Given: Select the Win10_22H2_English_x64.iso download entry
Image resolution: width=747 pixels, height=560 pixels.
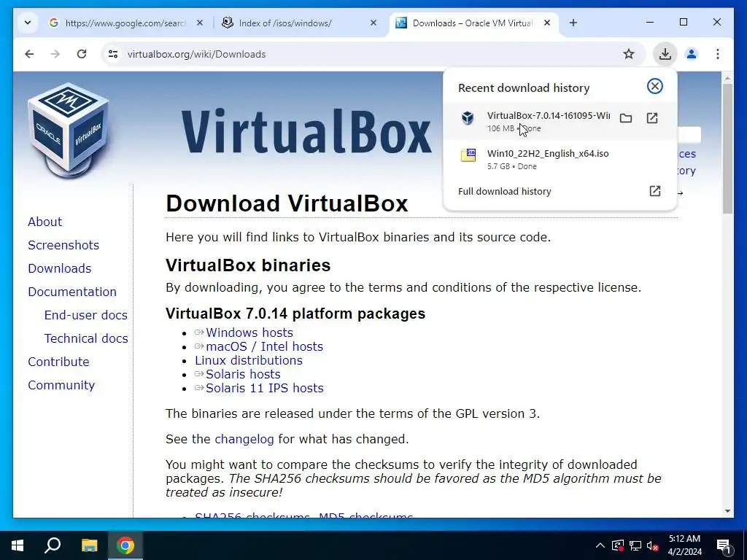Looking at the screenshot, I should (560, 159).
